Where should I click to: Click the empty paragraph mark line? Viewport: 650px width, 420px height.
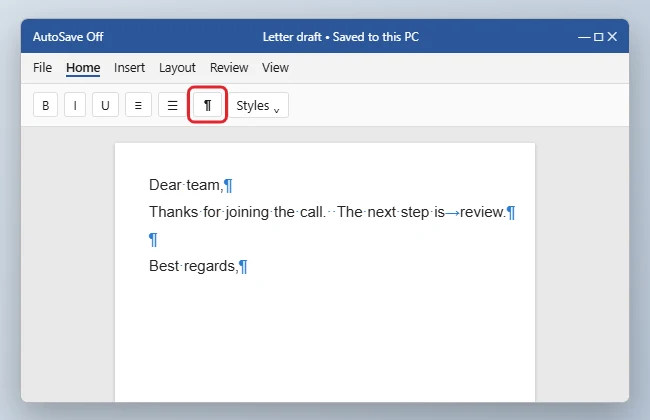point(153,239)
